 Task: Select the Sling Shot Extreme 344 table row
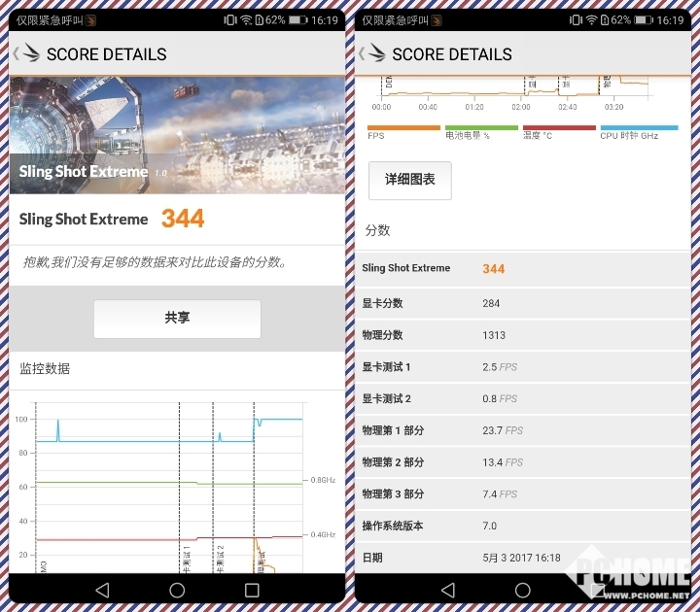pyautogui.click(x=523, y=268)
